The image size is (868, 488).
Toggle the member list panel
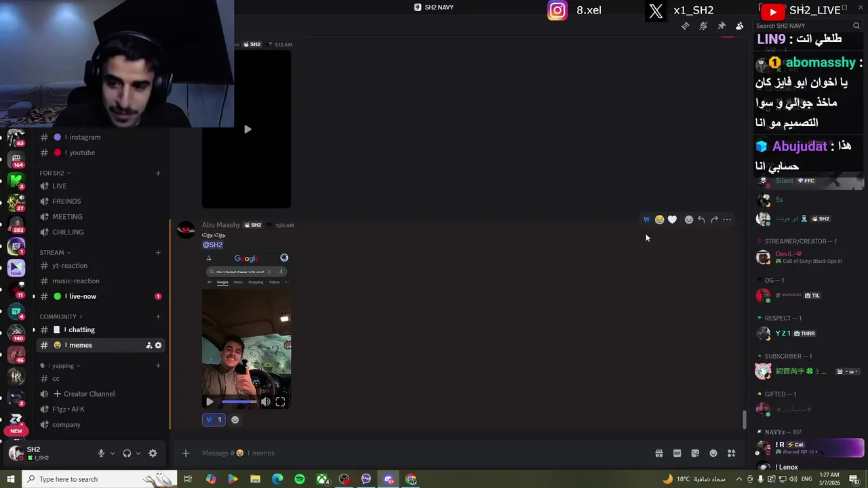[739, 26]
